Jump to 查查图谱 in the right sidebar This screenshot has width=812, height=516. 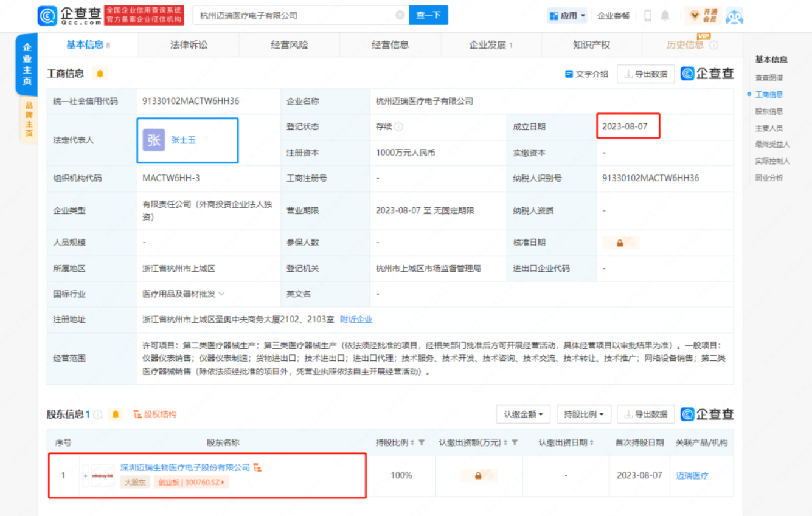pyautogui.click(x=769, y=78)
